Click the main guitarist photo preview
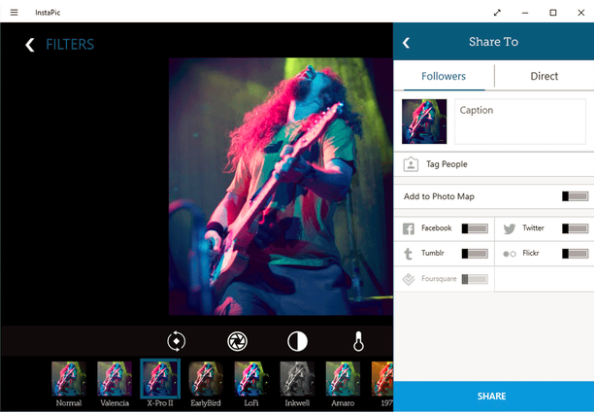594x412 pixels. [281, 186]
